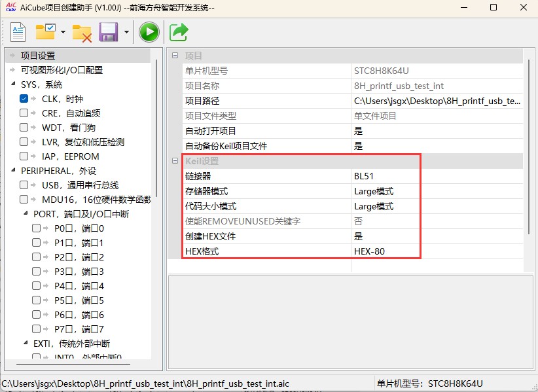Change 创建HEX文件 value 是
Screen dimensions: 538x392
[x=437, y=236]
